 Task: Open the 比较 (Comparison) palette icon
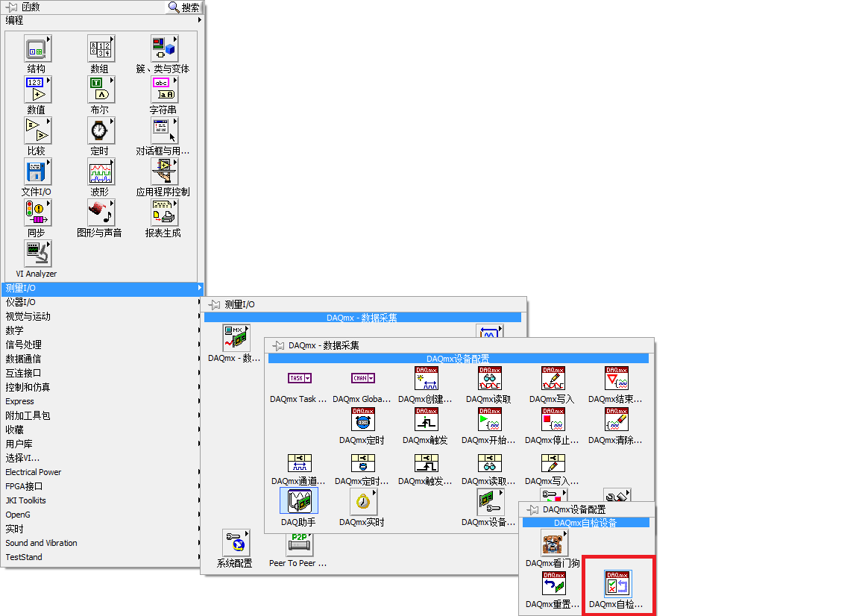pos(37,131)
